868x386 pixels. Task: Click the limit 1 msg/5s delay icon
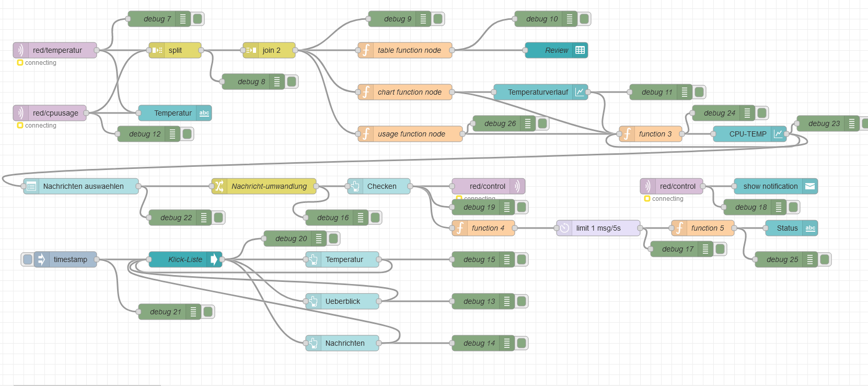tap(564, 228)
